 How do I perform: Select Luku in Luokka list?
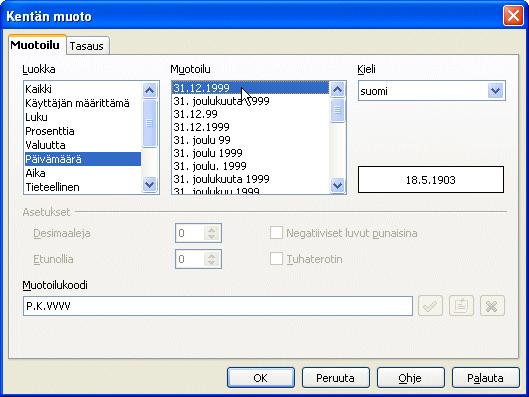(x=83, y=117)
